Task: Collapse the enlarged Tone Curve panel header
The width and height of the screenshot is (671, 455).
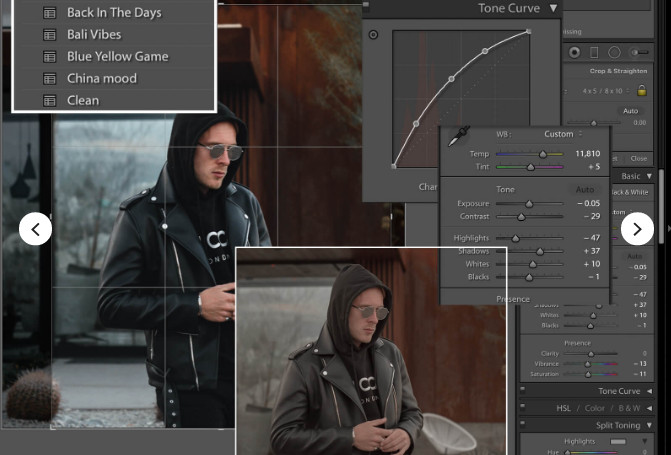Action: 553,8
